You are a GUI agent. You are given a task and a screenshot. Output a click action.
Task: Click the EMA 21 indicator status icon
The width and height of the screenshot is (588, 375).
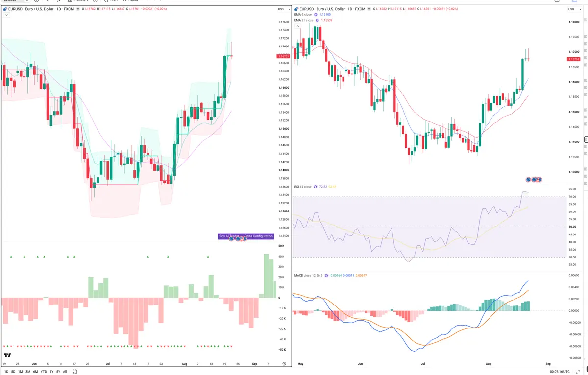point(318,20)
